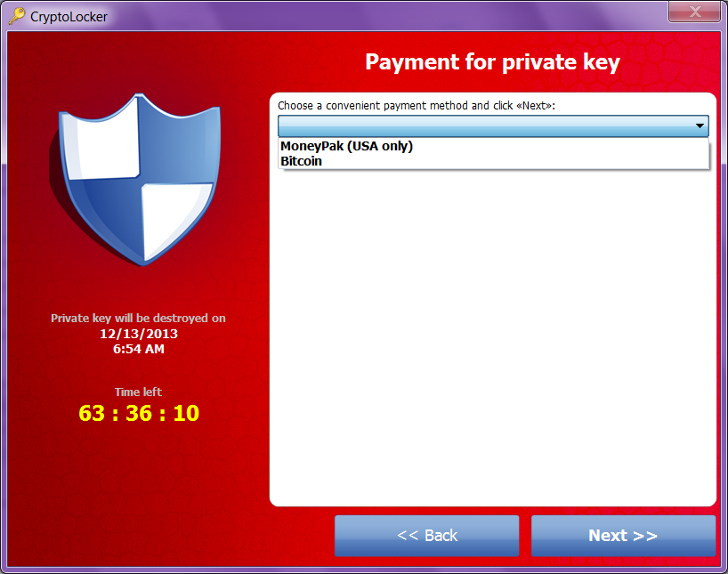Click the yellow countdown timer
Image resolution: width=728 pixels, height=574 pixels.
click(x=139, y=413)
